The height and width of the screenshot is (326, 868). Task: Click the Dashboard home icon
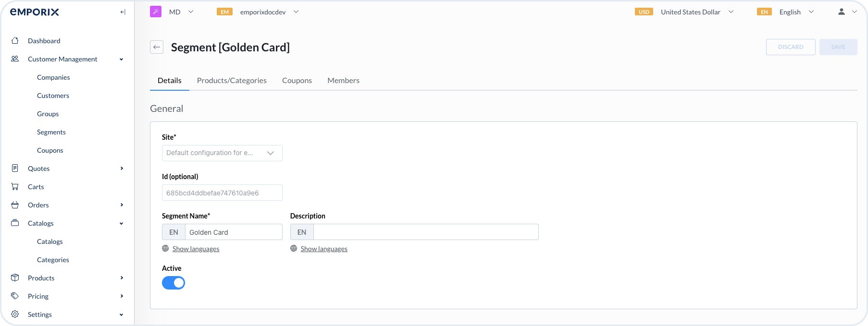click(15, 41)
